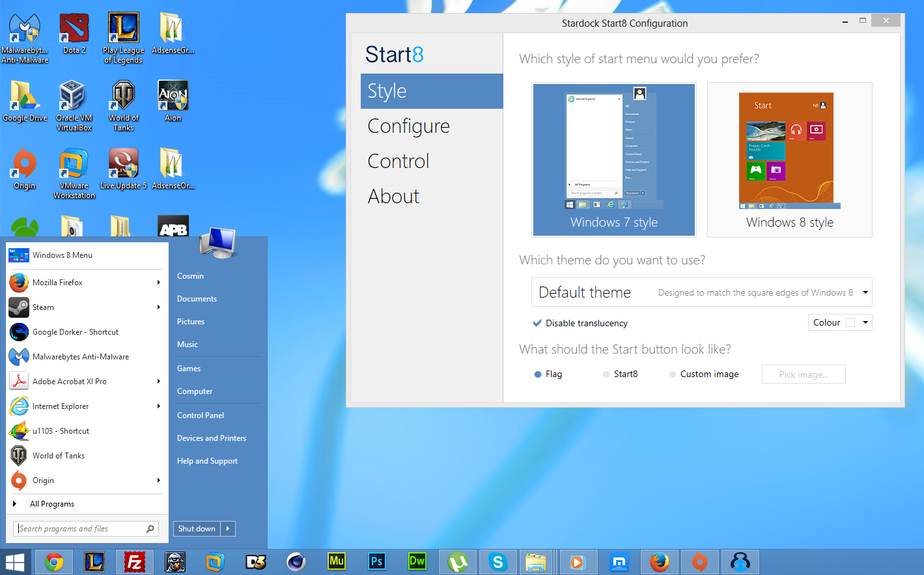Image resolution: width=924 pixels, height=575 pixels.
Task: Switch to the Control section
Action: [x=432, y=161]
